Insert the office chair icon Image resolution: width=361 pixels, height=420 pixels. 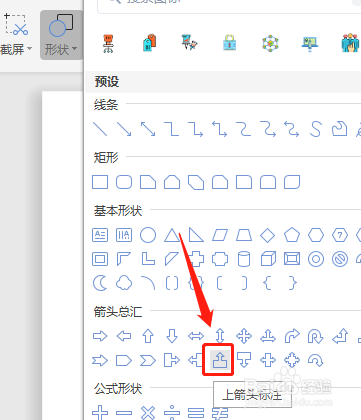point(108,43)
